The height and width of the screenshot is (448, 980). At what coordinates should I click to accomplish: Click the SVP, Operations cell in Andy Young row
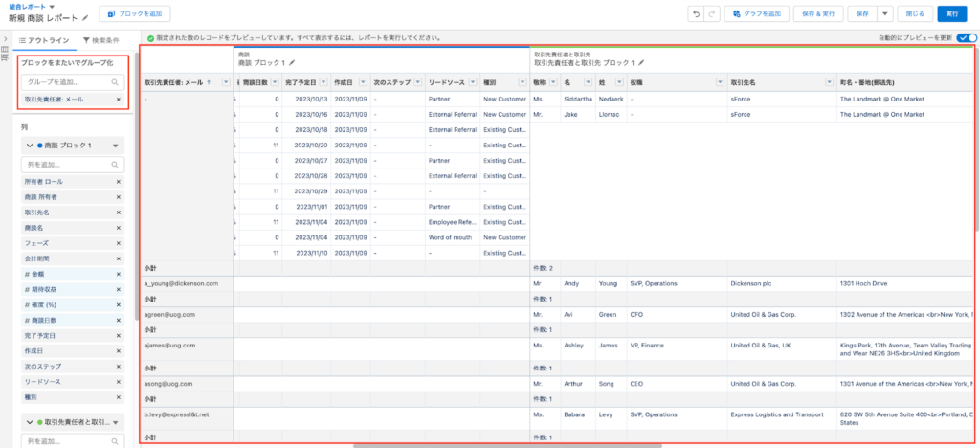678,283
